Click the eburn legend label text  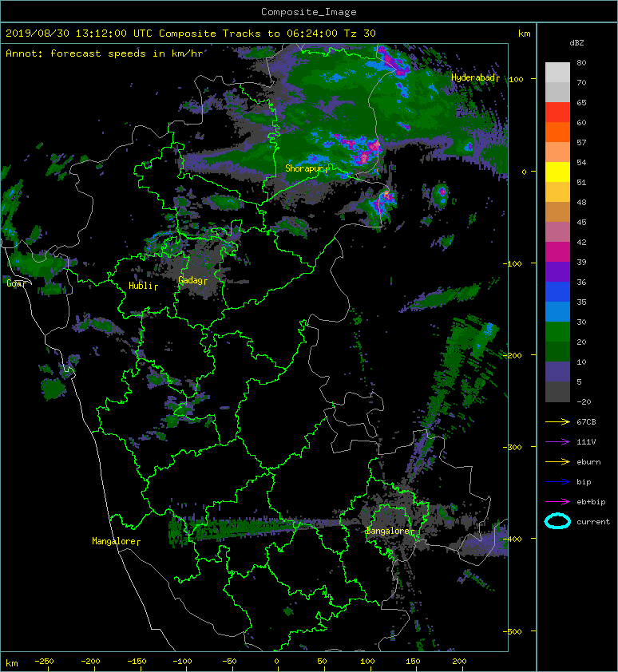[x=588, y=461]
